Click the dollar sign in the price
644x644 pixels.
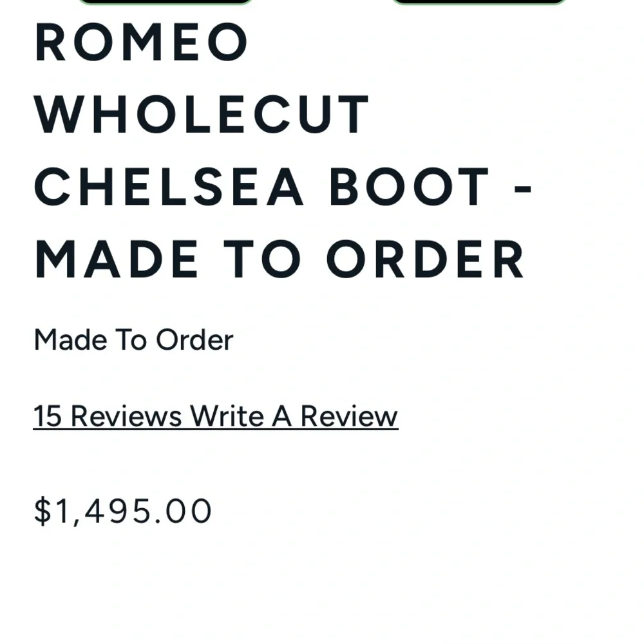point(42,511)
